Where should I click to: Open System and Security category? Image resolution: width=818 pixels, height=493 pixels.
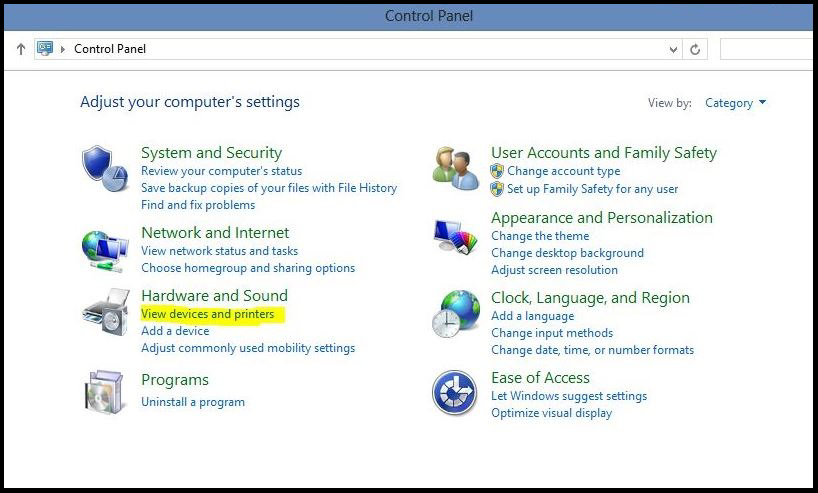pyautogui.click(x=211, y=153)
